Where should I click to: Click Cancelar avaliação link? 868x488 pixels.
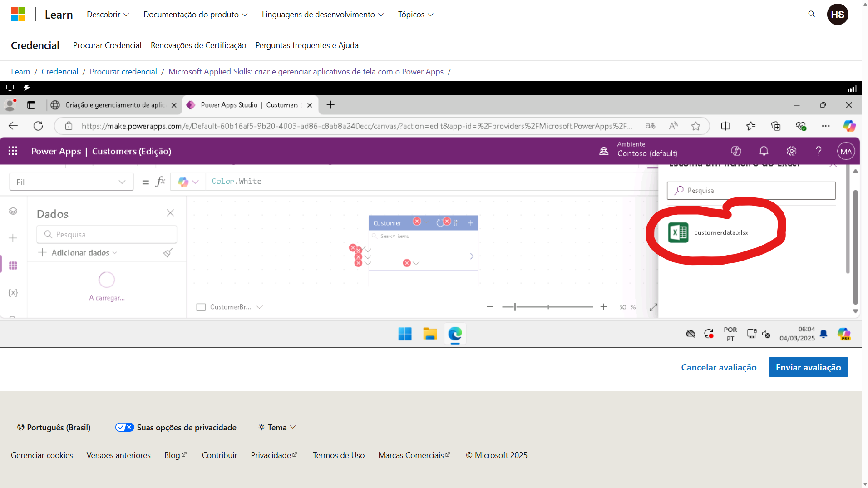click(719, 367)
